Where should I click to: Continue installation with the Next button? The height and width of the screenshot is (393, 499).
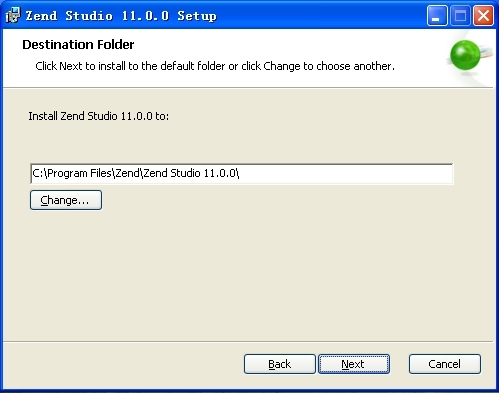[x=354, y=364]
